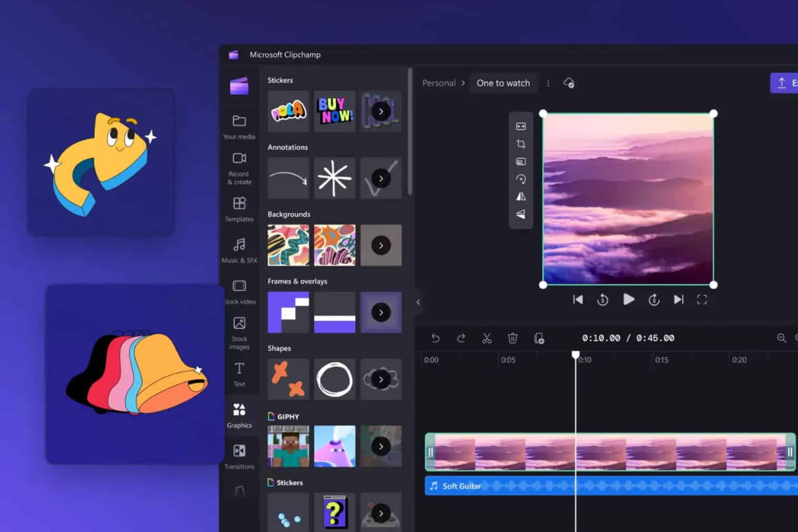The height and width of the screenshot is (532, 798).
Task: Expand the Shapes category arrow
Action: pyautogui.click(x=381, y=379)
